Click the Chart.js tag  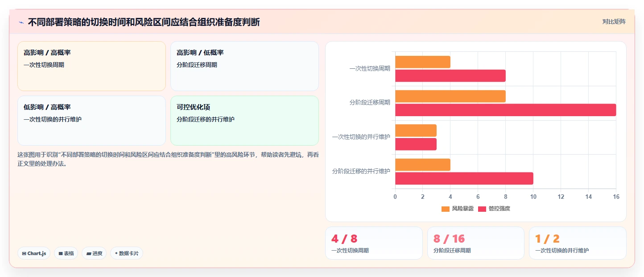click(x=34, y=253)
